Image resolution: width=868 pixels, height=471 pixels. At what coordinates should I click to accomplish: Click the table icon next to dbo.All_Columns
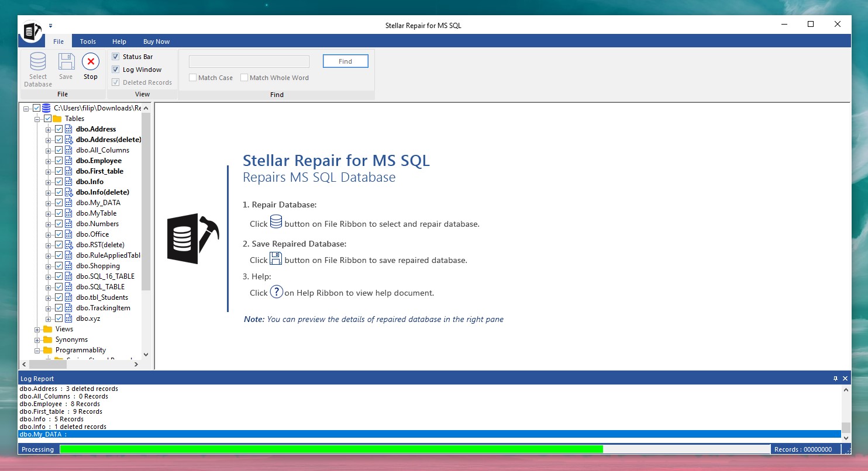pos(69,150)
